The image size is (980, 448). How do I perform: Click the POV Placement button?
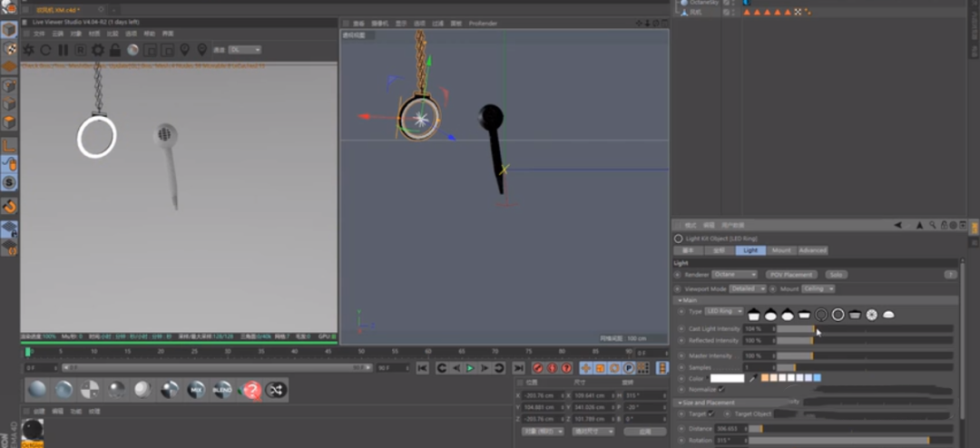[x=790, y=274]
